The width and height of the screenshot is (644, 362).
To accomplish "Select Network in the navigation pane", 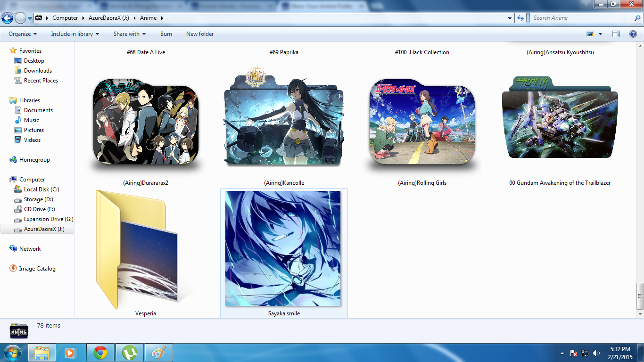I will [30, 249].
